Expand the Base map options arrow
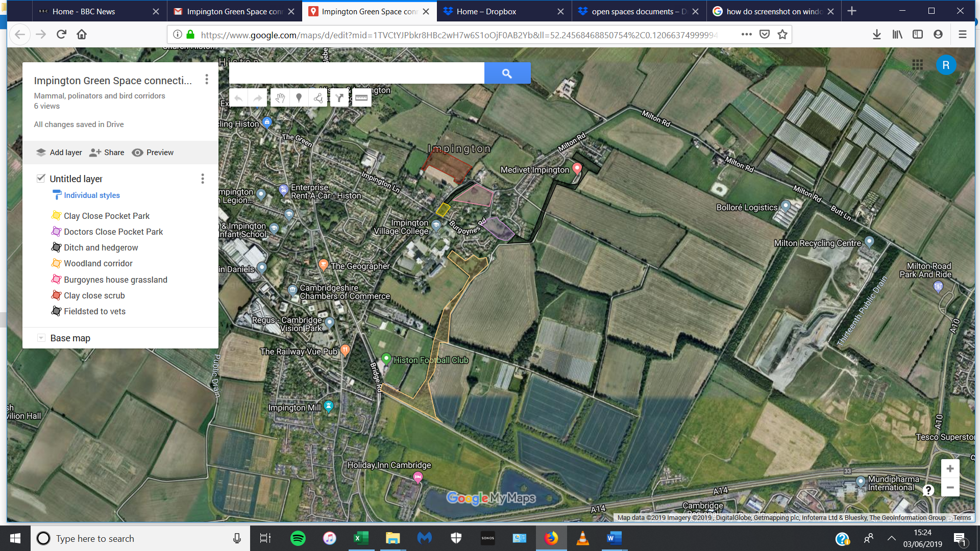Image resolution: width=980 pixels, height=551 pixels. pos(41,338)
